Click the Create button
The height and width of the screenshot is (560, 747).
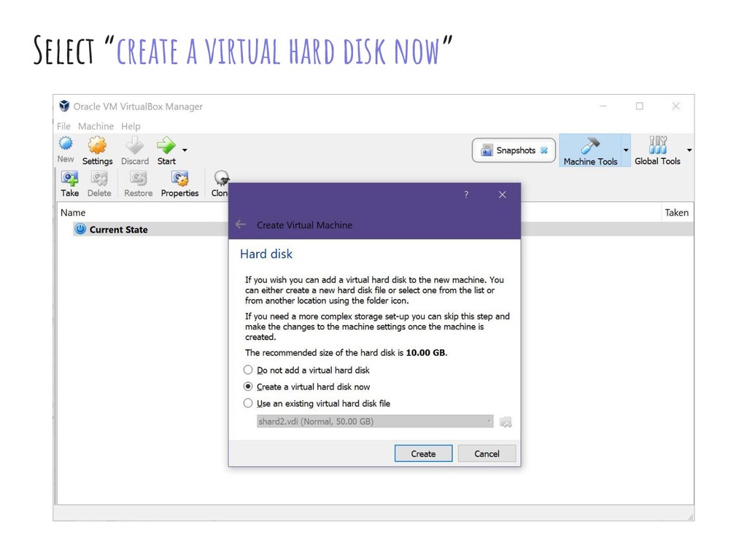423,454
